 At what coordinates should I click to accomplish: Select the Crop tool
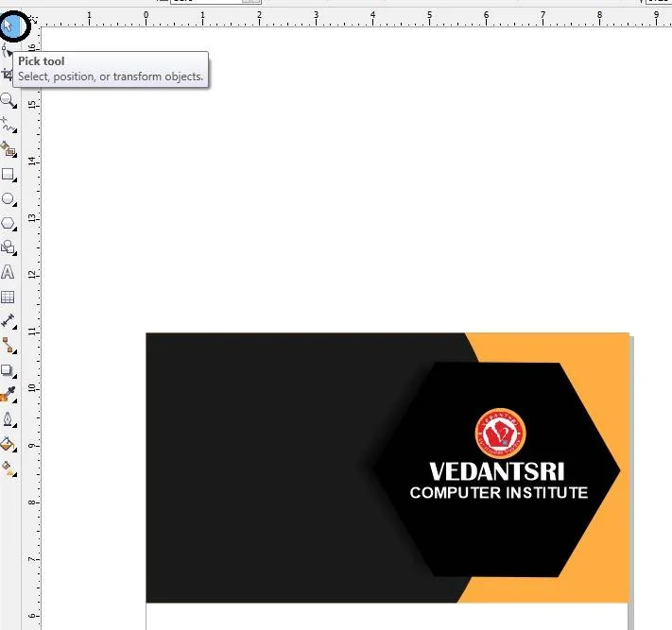7,75
